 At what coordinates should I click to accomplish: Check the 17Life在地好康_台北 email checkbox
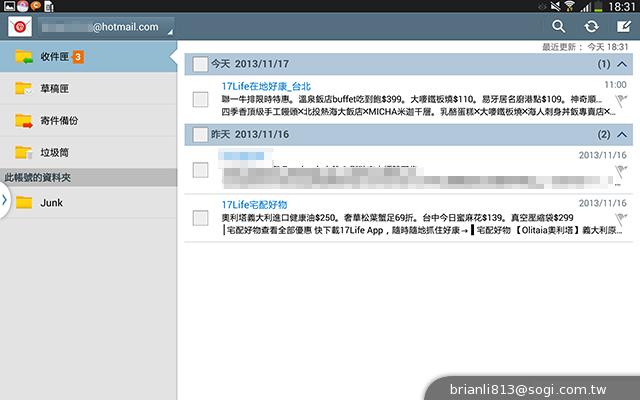point(200,99)
